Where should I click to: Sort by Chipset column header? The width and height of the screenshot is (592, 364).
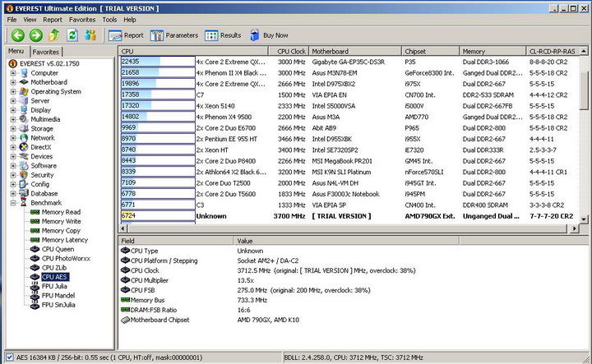tap(430, 51)
